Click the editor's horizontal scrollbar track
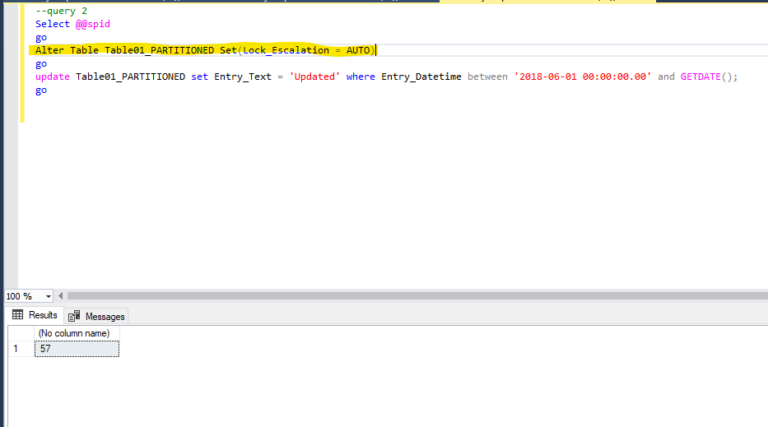768x427 pixels. pos(400,296)
